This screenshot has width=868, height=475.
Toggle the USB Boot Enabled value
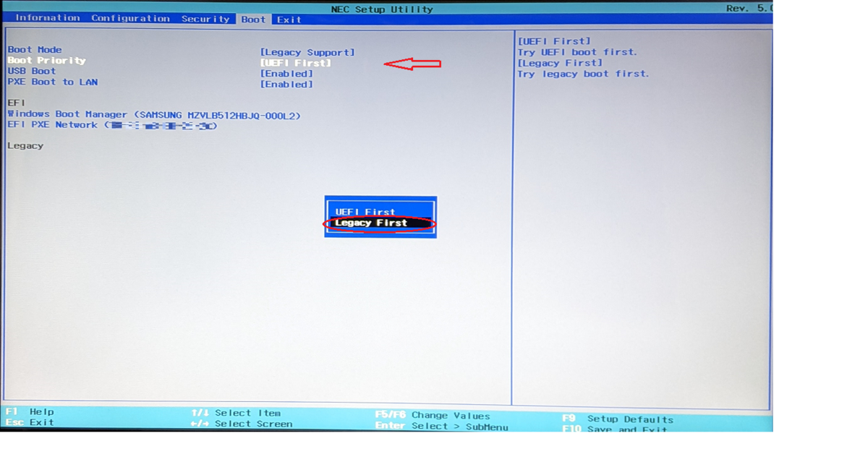(x=286, y=74)
